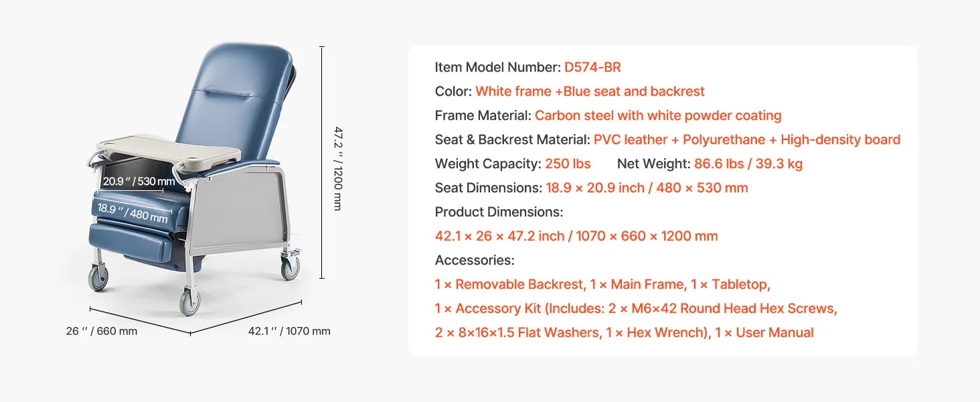Click the color value White frame +Blue seat
The height and width of the screenshot is (402, 980).
coord(590,91)
